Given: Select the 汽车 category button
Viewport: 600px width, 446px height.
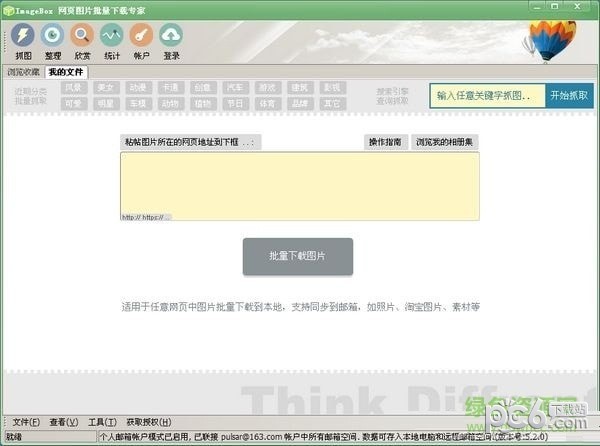Looking at the screenshot, I should click(235, 88).
